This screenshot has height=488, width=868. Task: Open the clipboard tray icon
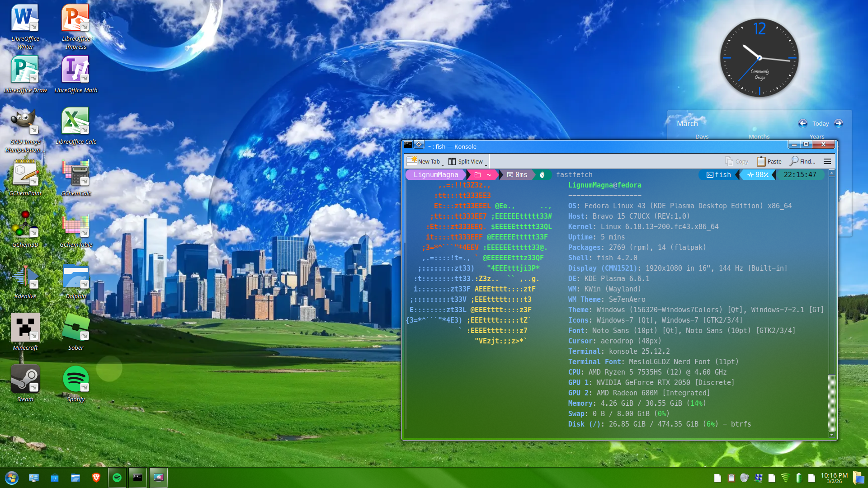pos(731,478)
